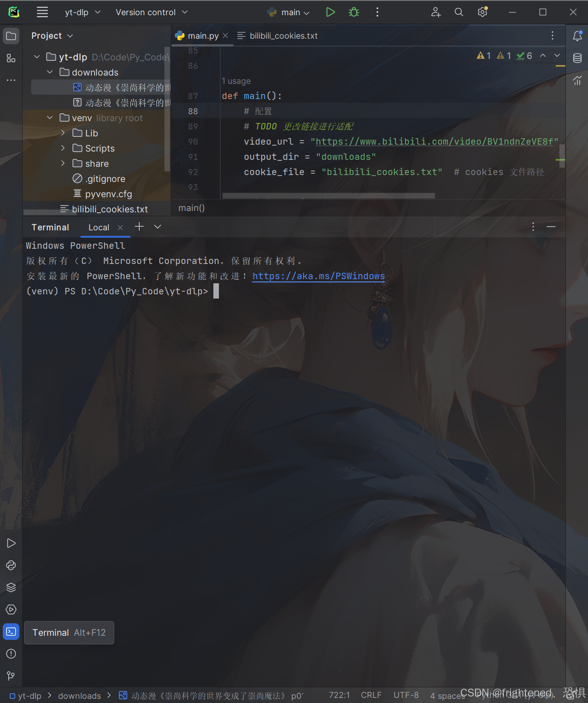The image size is (588, 703).
Task: Open the SciView tool window
Action: tap(577, 81)
